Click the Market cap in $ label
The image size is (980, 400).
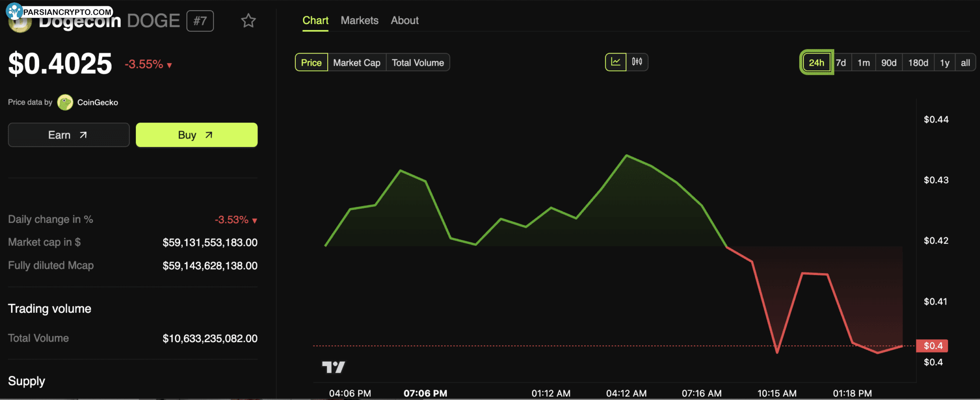tap(45, 242)
